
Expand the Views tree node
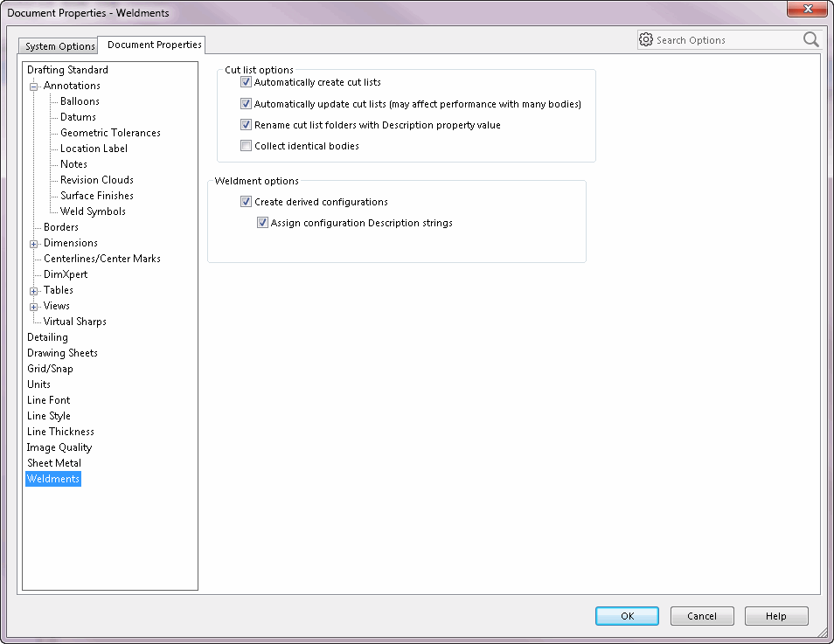coord(33,307)
